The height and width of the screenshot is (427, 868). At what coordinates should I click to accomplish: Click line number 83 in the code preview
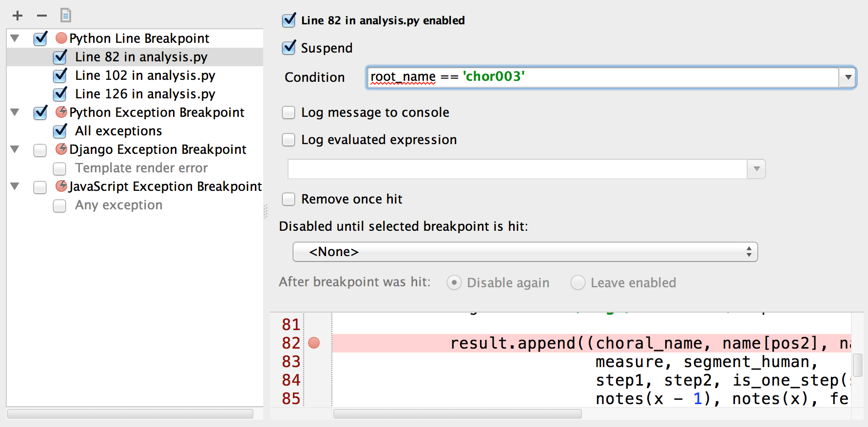[x=291, y=362]
